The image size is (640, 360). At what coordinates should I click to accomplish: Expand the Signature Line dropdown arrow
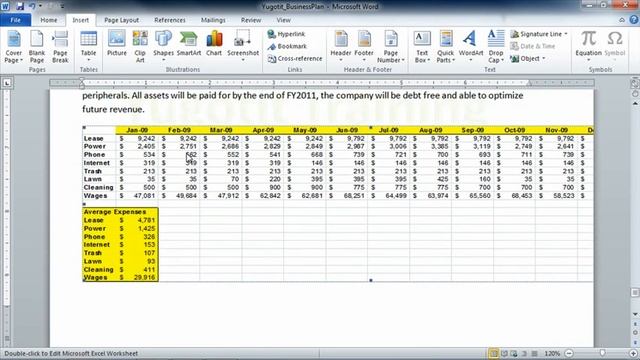pyautogui.click(x=566, y=34)
